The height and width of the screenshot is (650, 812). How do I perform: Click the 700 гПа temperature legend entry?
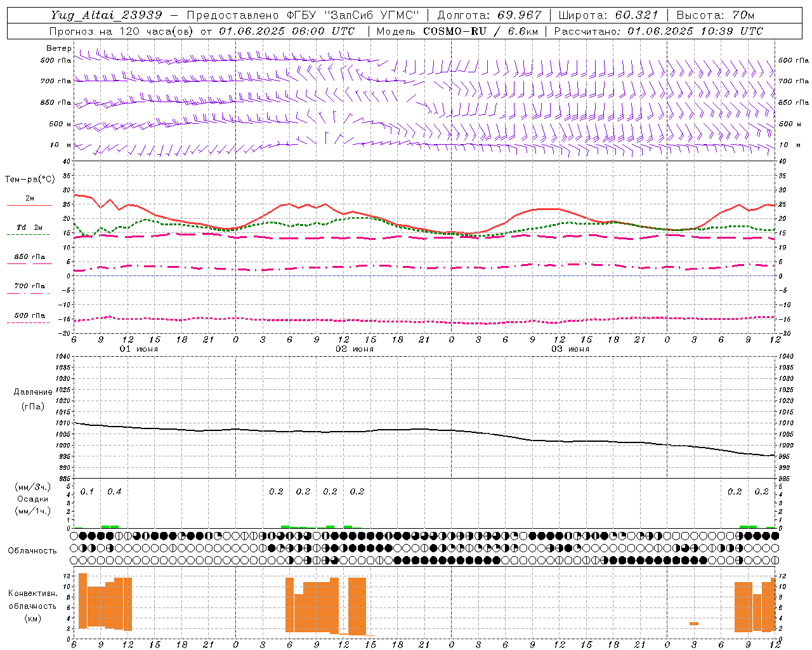click(30, 286)
